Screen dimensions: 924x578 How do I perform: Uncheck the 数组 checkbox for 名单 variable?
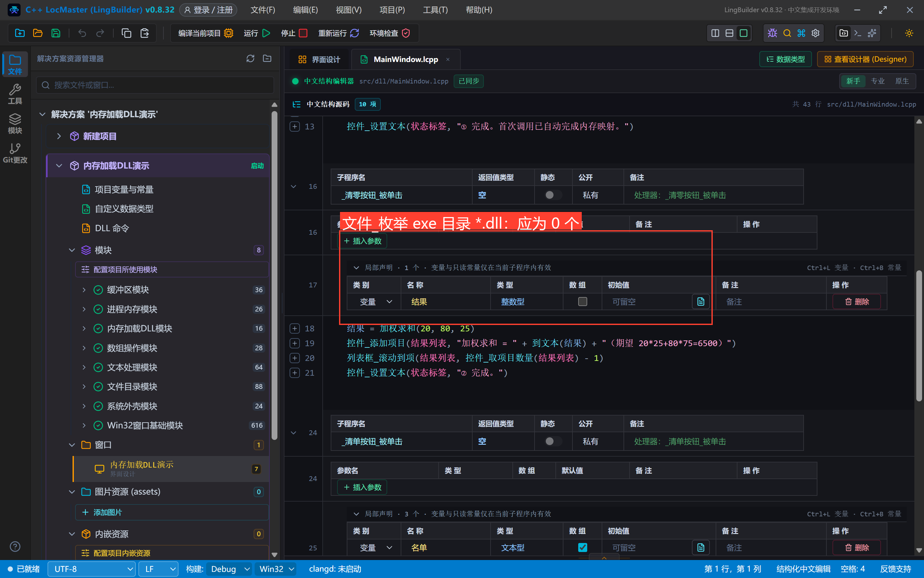(582, 547)
